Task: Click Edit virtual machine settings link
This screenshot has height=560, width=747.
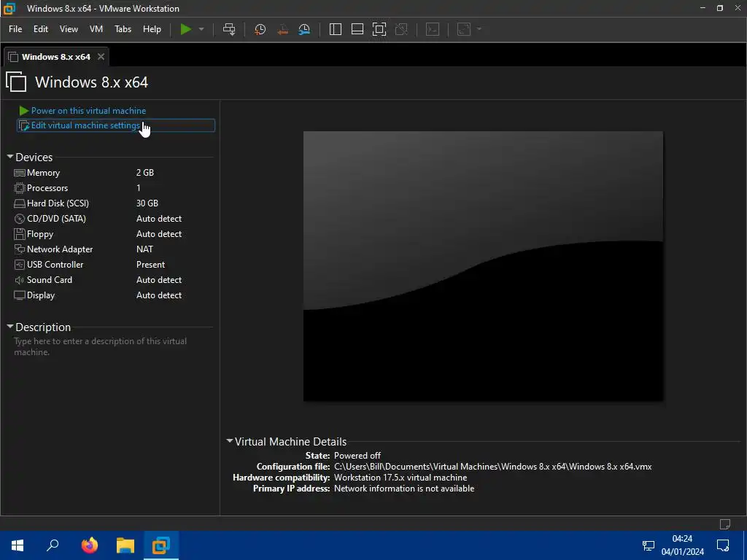Action: pos(86,125)
